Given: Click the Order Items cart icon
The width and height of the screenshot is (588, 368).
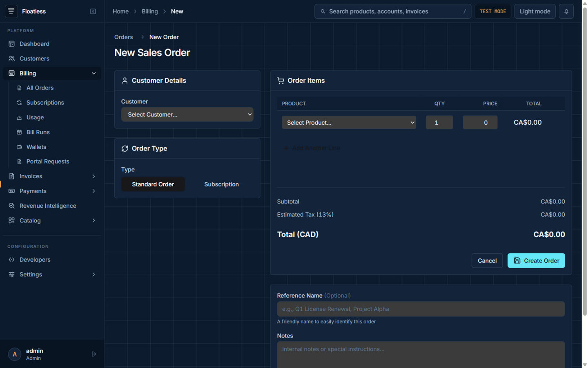Looking at the screenshot, I should click(281, 81).
